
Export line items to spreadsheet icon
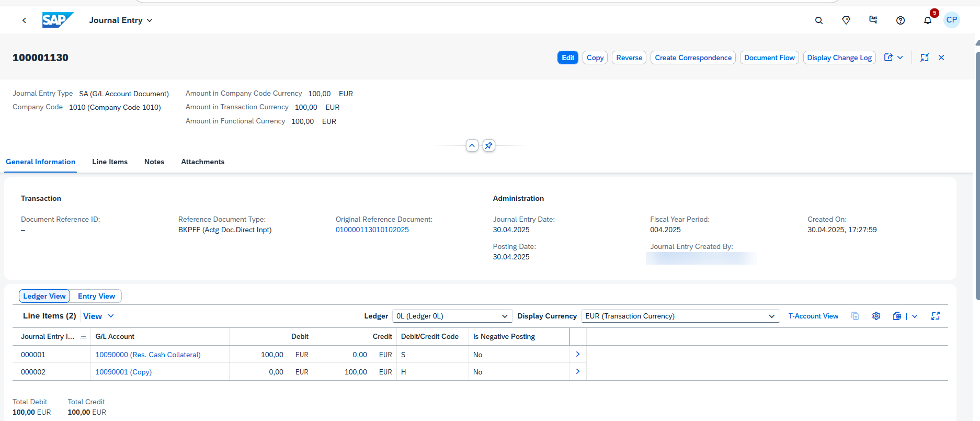click(x=897, y=316)
